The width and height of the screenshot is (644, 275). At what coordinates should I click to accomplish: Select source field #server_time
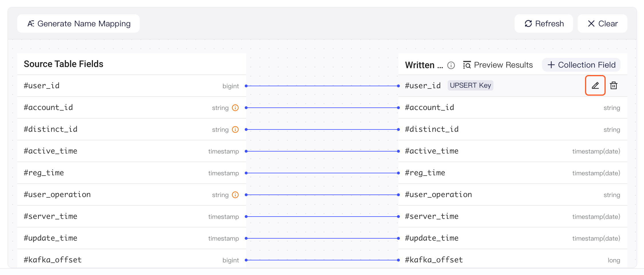[132, 216]
